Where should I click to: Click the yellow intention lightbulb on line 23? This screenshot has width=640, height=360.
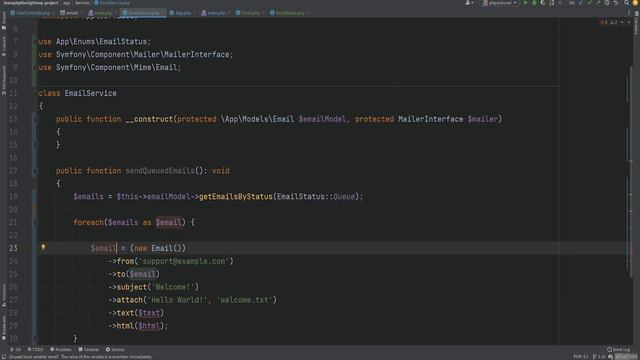pyautogui.click(x=43, y=247)
